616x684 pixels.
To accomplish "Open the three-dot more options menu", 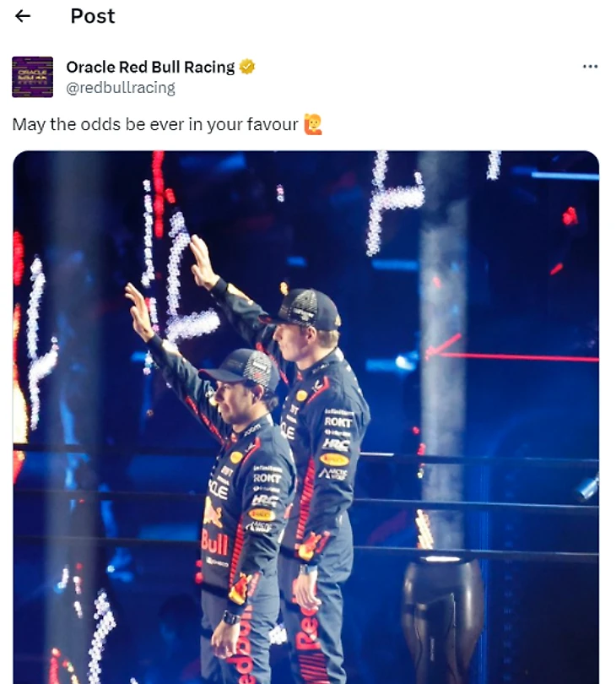I will [590, 67].
